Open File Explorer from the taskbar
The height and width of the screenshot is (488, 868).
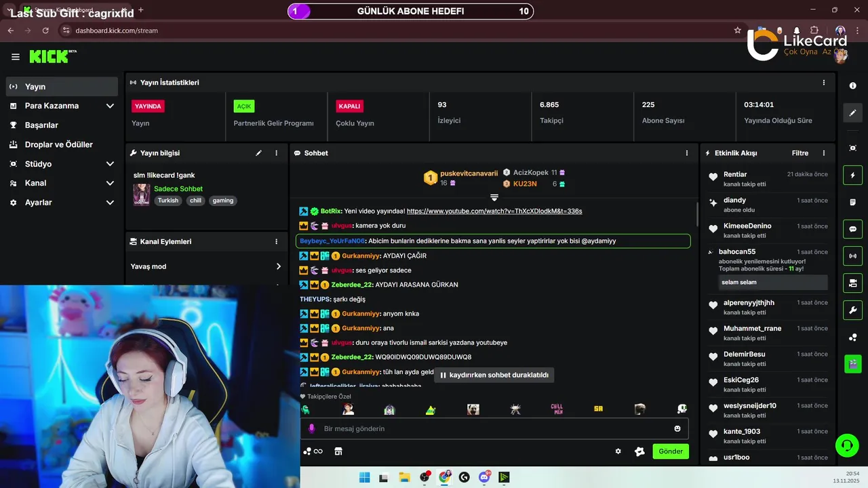click(404, 477)
